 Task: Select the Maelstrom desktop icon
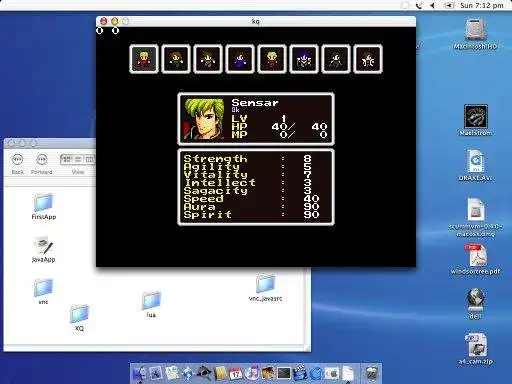[x=476, y=120]
